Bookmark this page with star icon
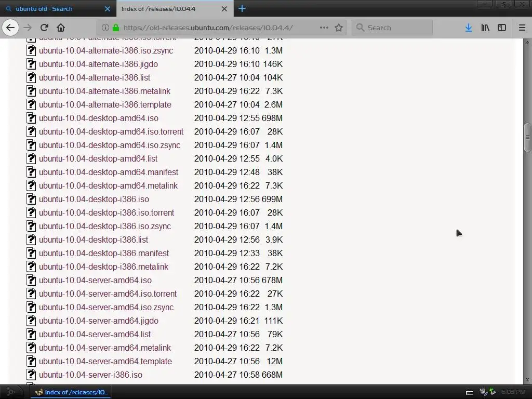This screenshot has width=532, height=399. (x=339, y=28)
